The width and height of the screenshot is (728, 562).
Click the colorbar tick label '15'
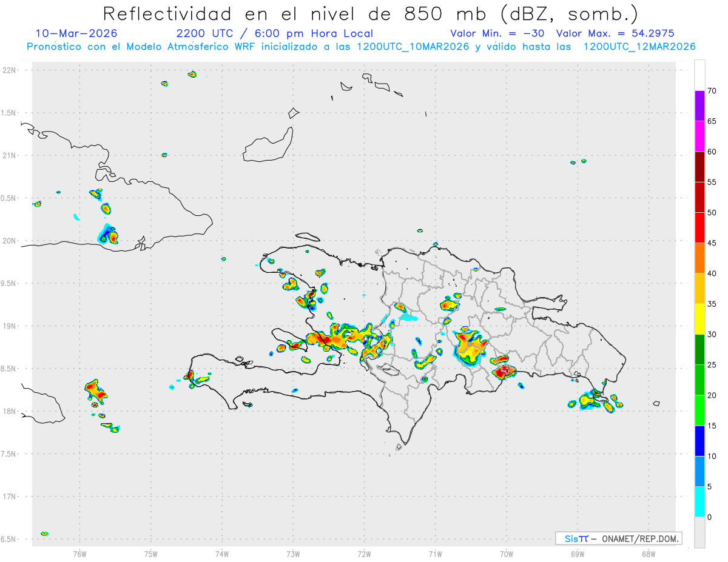712,426
